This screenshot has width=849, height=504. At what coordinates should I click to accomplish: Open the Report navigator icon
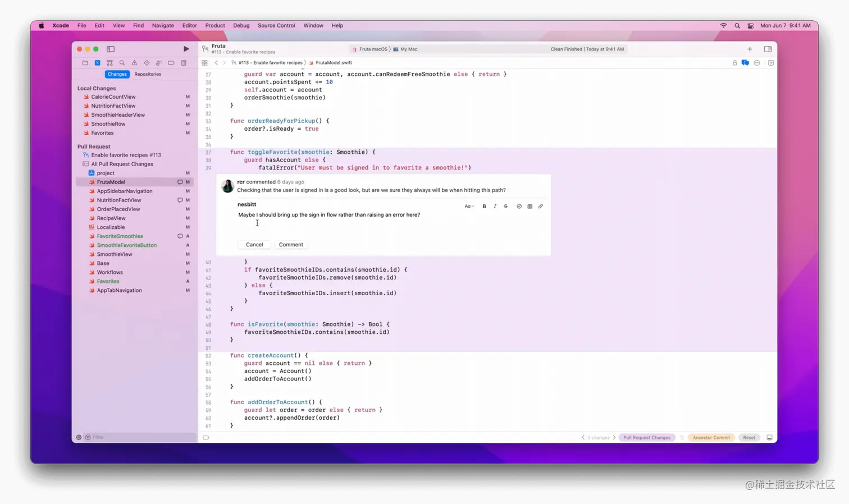click(x=184, y=63)
